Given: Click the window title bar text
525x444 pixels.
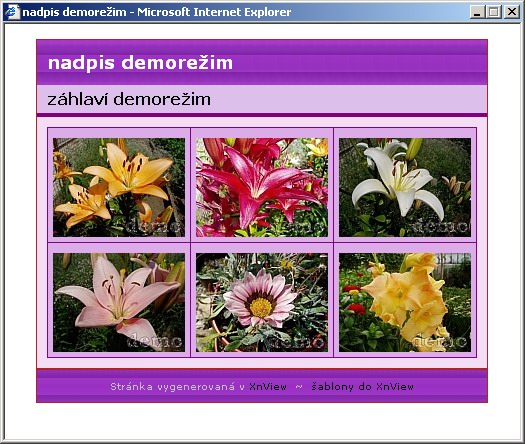Looking at the screenshot, I should [157, 12].
